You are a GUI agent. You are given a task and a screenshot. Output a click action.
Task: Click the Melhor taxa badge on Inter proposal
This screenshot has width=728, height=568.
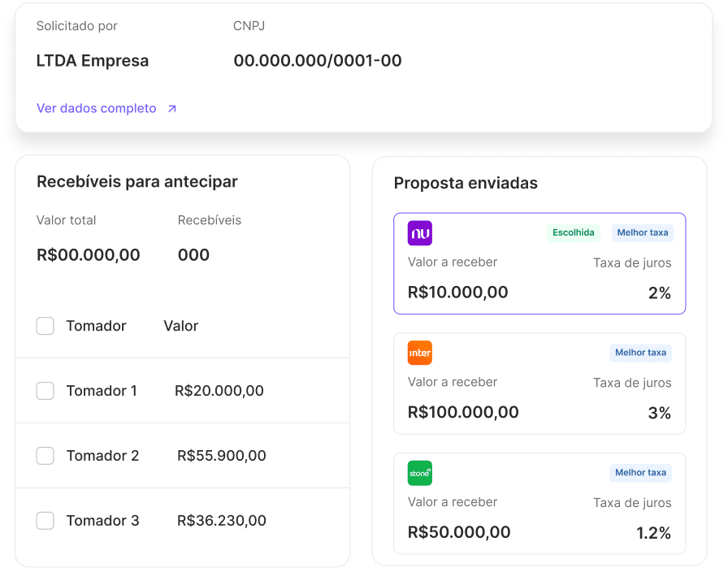tap(641, 353)
